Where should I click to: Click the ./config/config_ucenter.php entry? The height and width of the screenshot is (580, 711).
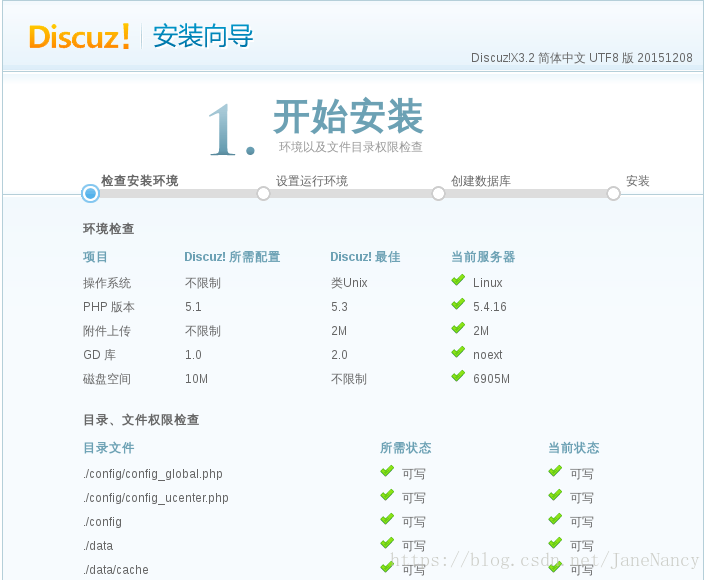tap(156, 498)
